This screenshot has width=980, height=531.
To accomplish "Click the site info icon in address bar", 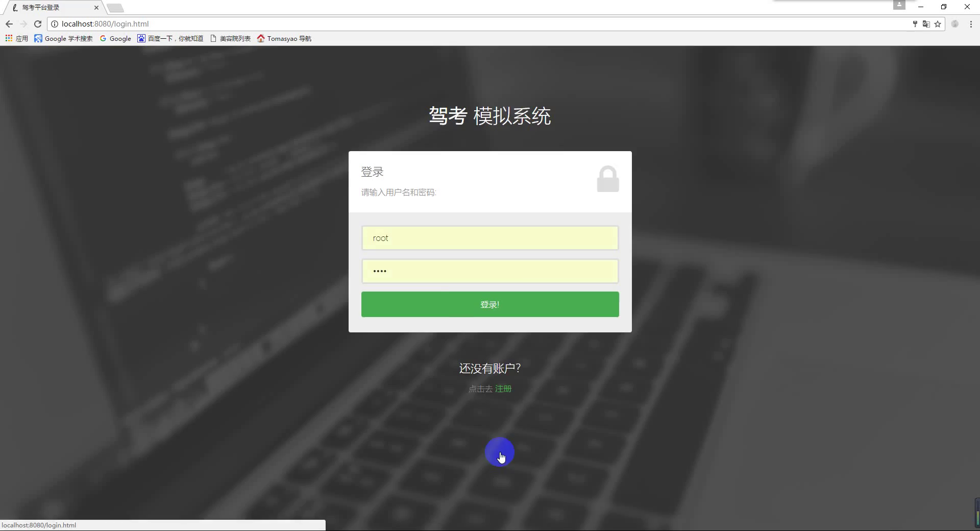I will [55, 24].
